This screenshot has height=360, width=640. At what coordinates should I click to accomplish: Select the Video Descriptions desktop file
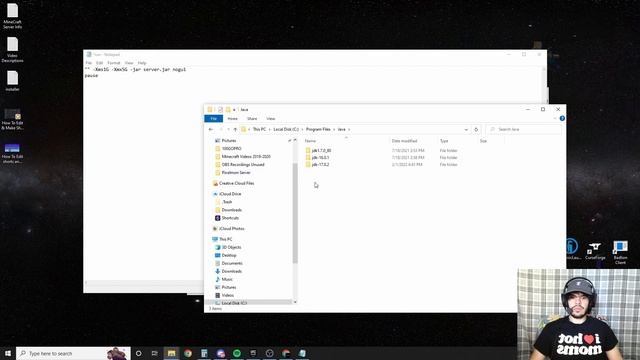(12, 50)
